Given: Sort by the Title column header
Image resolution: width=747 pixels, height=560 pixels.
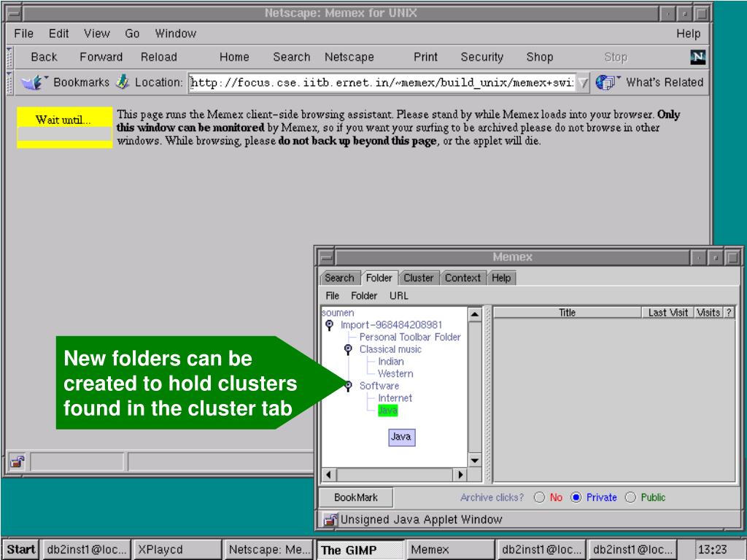Looking at the screenshot, I should (568, 313).
